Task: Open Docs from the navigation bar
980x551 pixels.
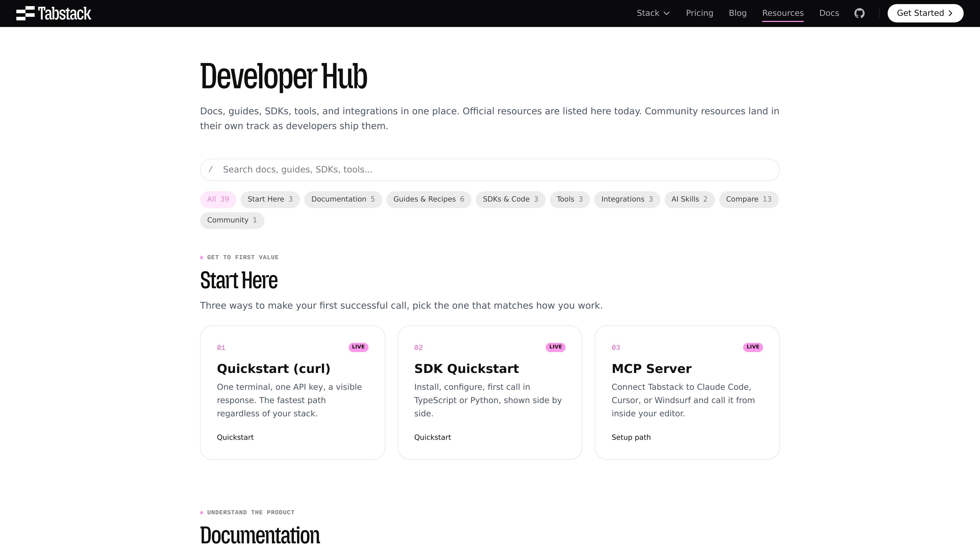Action: pyautogui.click(x=829, y=13)
